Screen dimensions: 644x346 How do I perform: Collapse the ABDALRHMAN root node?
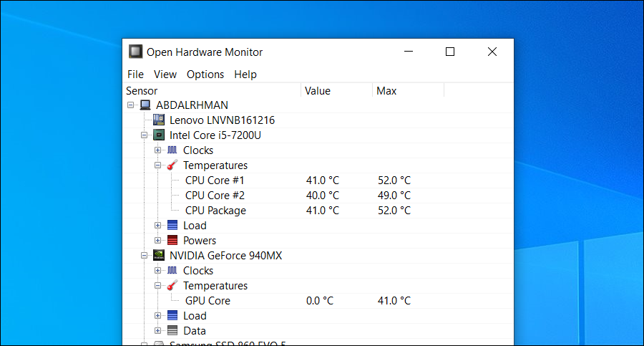click(x=130, y=105)
